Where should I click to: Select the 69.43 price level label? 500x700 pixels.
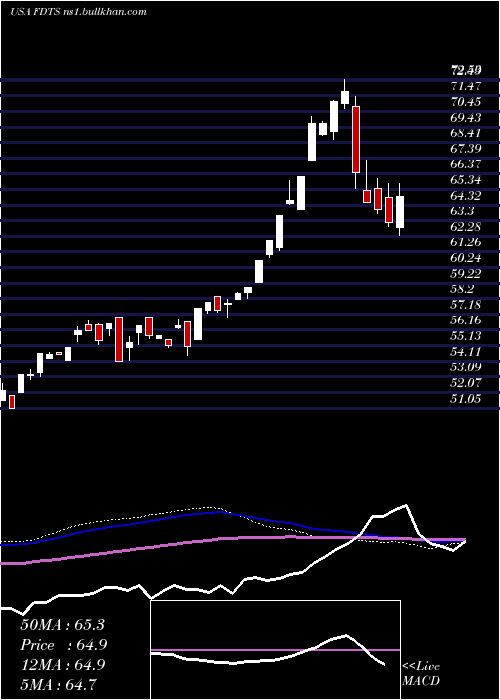pos(466,117)
